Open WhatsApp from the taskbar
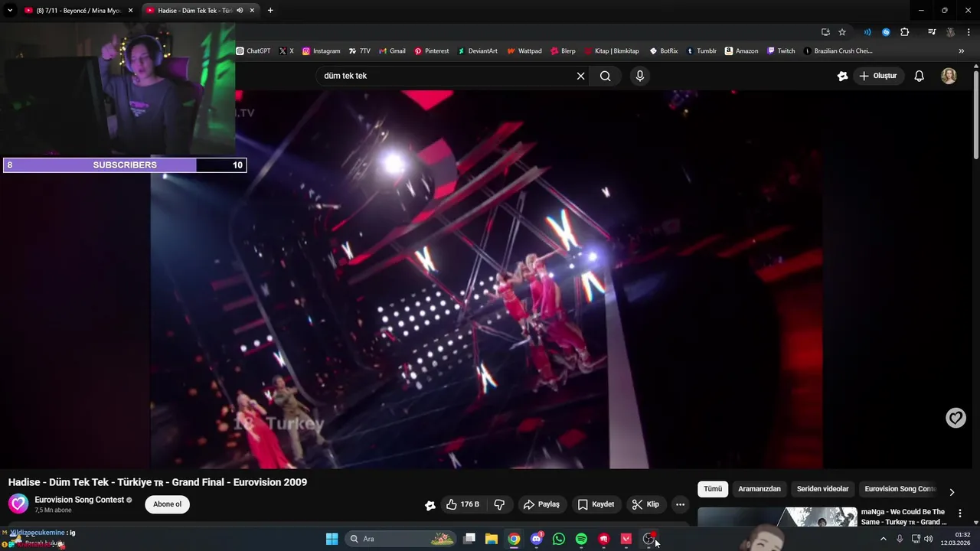Image resolution: width=980 pixels, height=551 pixels. (559, 539)
